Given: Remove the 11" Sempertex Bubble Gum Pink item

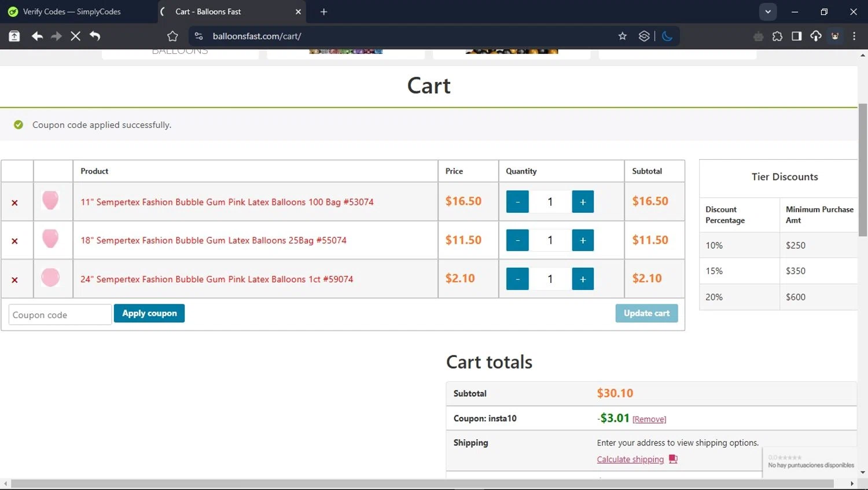Looking at the screenshot, I should 14,202.
